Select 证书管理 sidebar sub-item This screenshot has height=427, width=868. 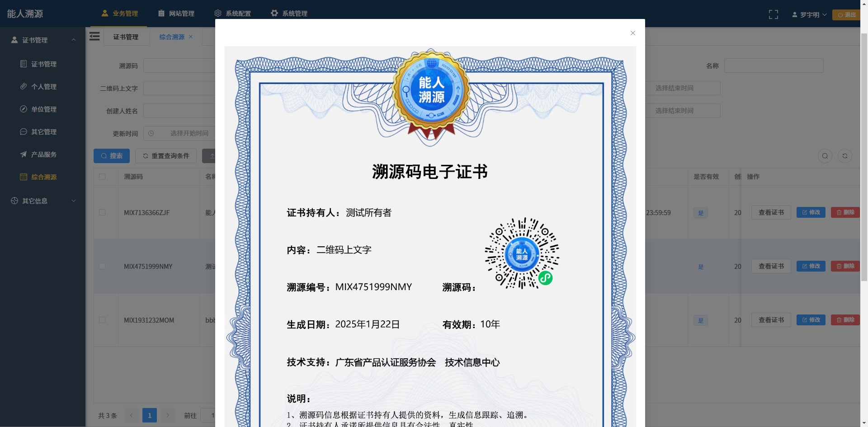click(x=43, y=64)
